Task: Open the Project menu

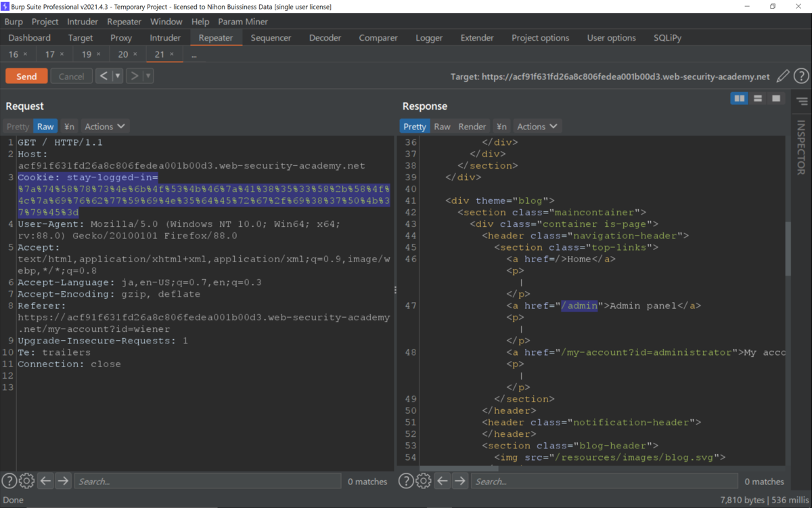Action: pyautogui.click(x=45, y=22)
